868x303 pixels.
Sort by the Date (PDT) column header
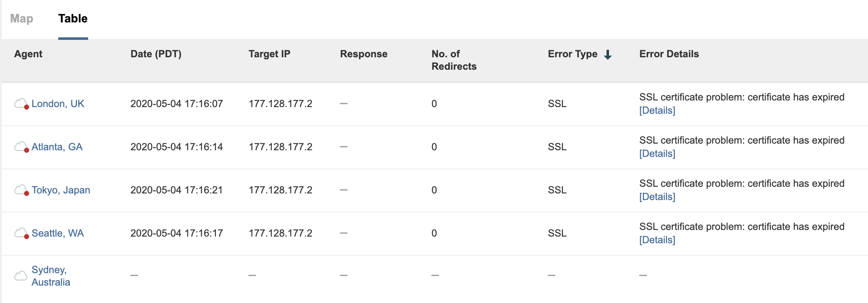(156, 54)
